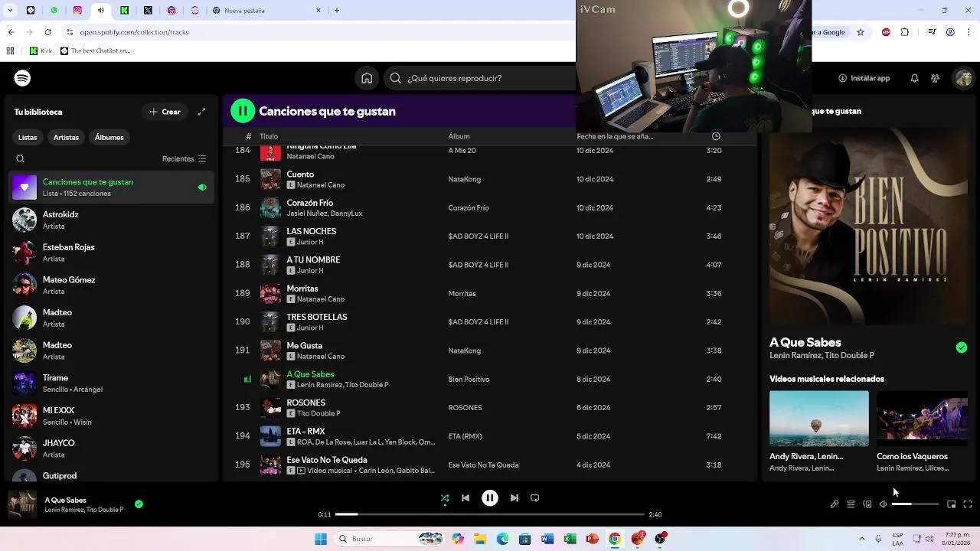Open the 'Recientes' sort dropdown
This screenshot has height=551, width=980.
tap(184, 159)
